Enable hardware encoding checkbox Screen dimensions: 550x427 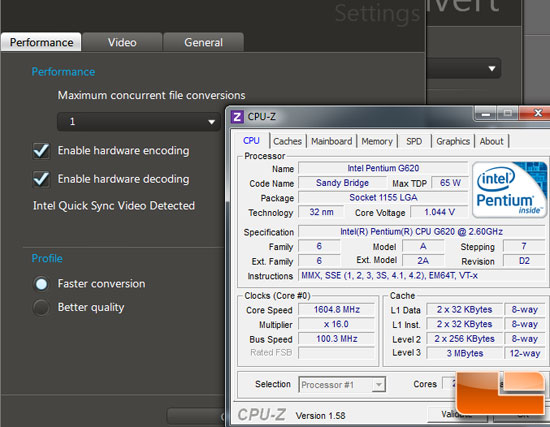[41, 151]
